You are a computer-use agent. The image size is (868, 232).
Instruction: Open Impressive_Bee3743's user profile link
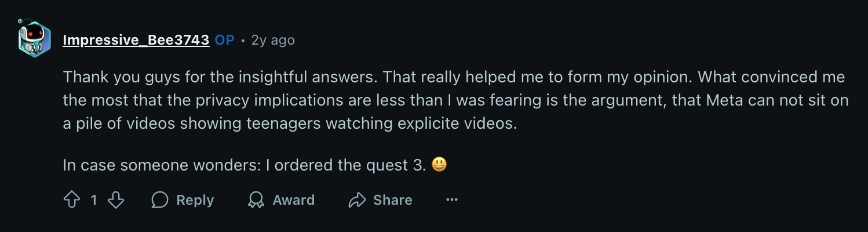[136, 40]
